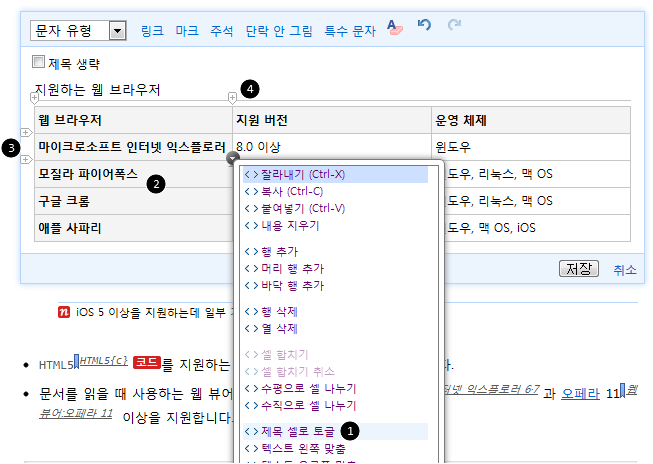The height and width of the screenshot is (464, 653).
Task: Click the 특수 문자 toolbar link
Action: pyautogui.click(x=350, y=31)
